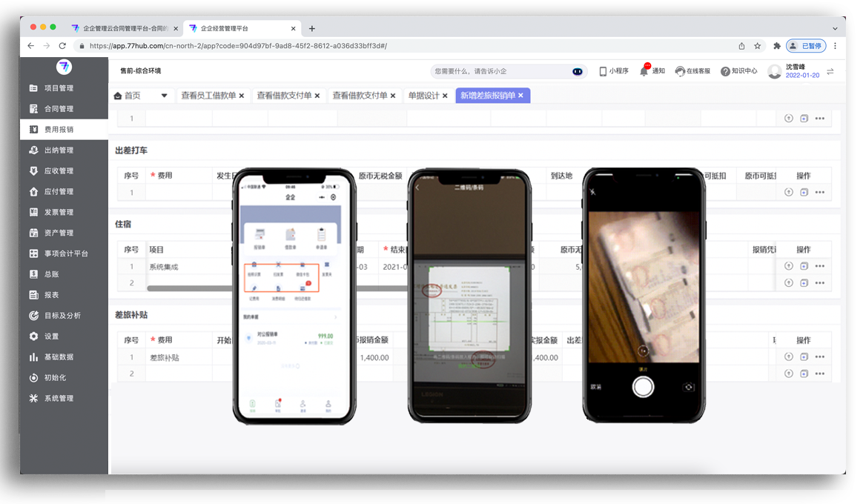Close the 新增差旅报销单 tab
The height and width of the screenshot is (504, 866).
pyautogui.click(x=521, y=96)
